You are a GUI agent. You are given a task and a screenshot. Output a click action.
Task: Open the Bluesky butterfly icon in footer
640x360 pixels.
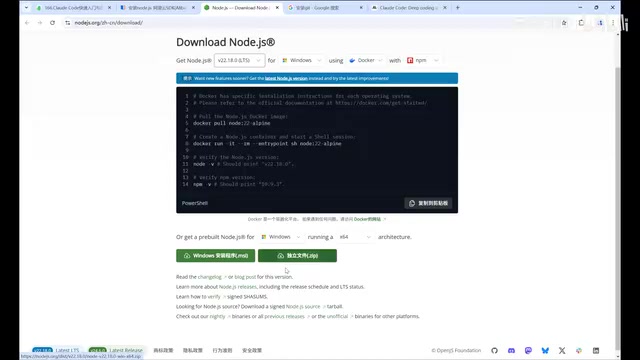545,351
